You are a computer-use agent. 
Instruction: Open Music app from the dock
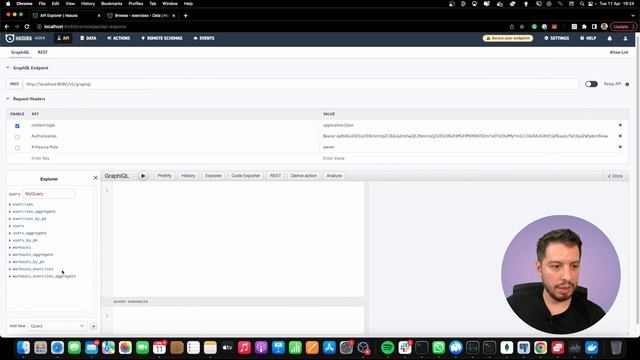click(244, 347)
